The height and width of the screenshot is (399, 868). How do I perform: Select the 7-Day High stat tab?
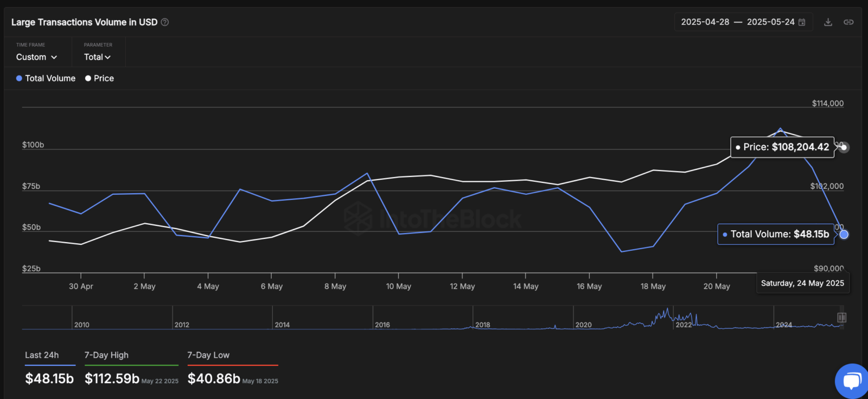pyautogui.click(x=106, y=355)
